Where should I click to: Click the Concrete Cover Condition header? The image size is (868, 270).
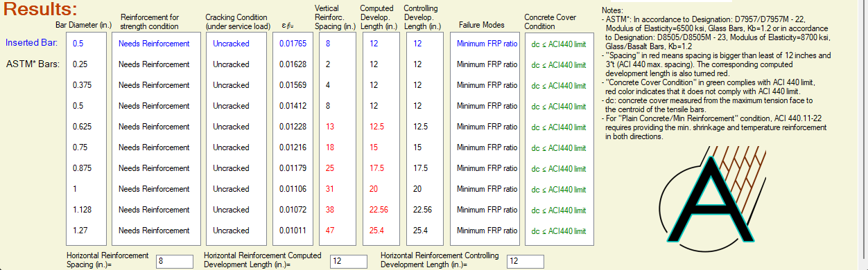550,21
